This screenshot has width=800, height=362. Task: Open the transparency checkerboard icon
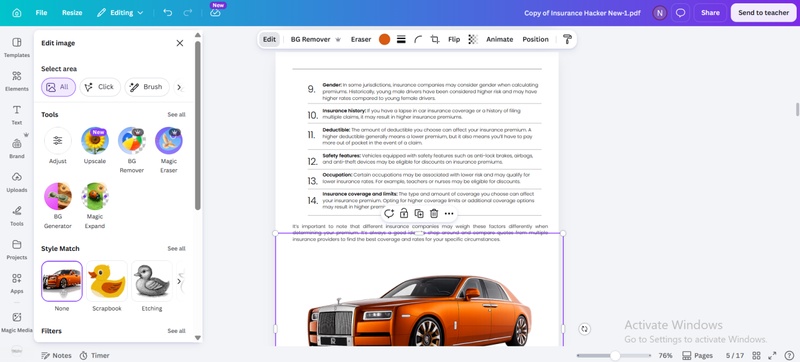tap(473, 39)
